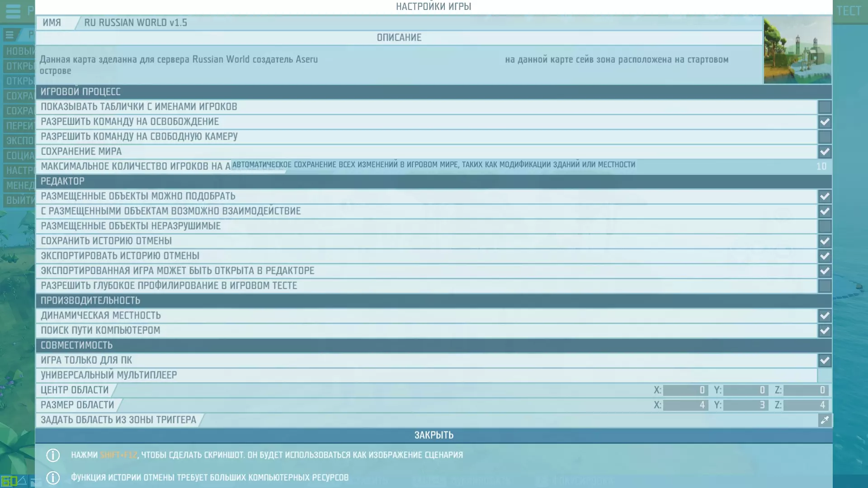This screenshot has height=488, width=868.
Task: Toggle placed objects indestructible checkbox
Action: coord(825,226)
